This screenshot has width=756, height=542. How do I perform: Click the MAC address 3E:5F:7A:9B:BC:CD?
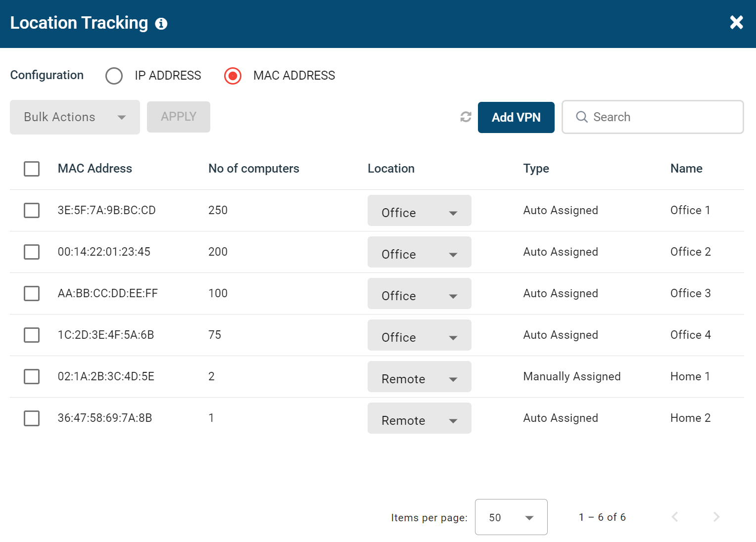pyautogui.click(x=107, y=210)
